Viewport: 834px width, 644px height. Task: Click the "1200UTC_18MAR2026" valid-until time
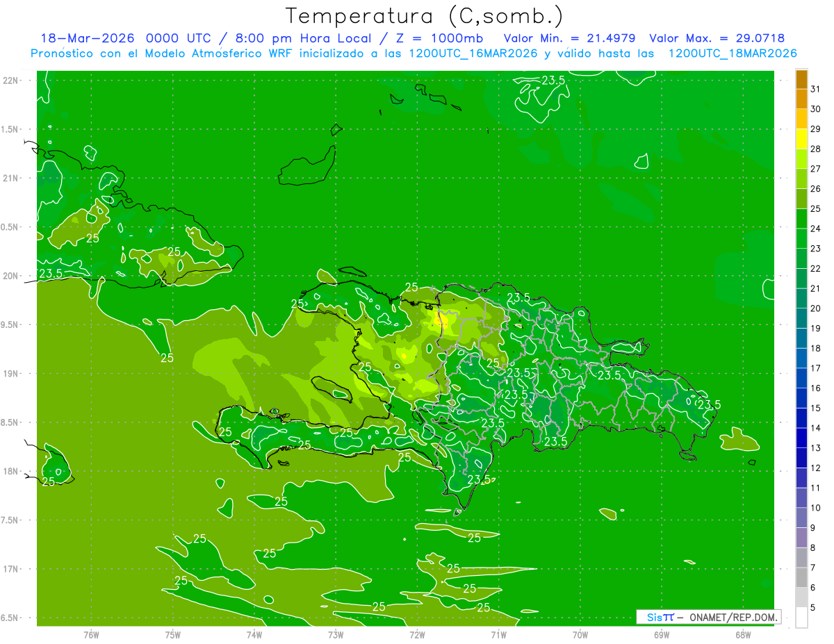click(731, 53)
